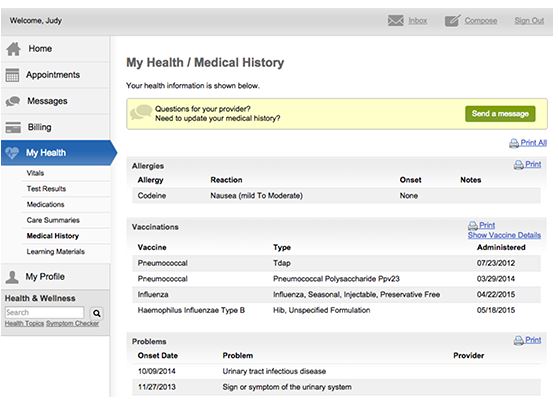Open Care Summaries page
This screenshot has width=558, height=404.
click(x=53, y=220)
